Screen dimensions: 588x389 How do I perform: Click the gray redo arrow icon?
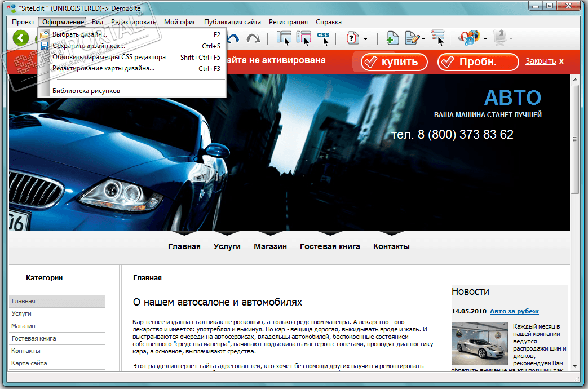pos(254,38)
